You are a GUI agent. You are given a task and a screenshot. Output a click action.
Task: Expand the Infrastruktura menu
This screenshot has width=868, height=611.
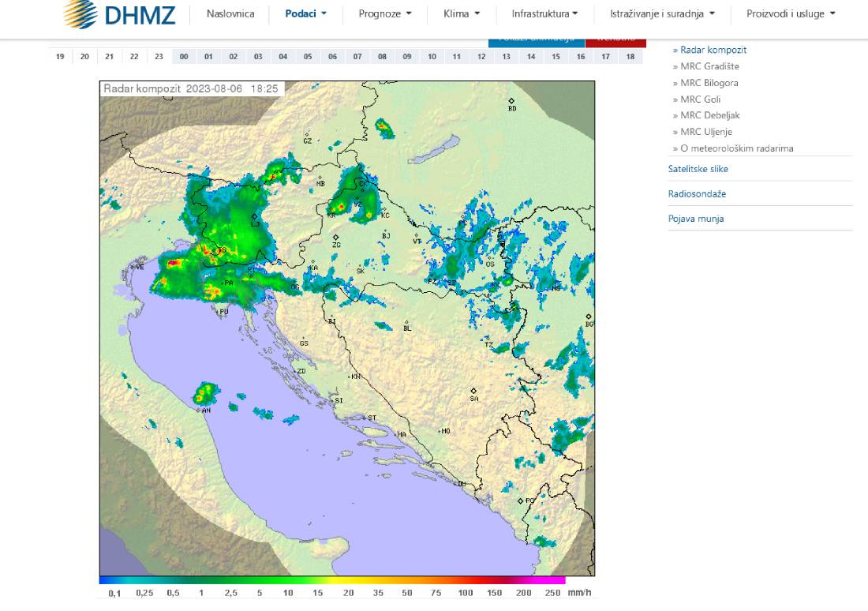coord(544,14)
